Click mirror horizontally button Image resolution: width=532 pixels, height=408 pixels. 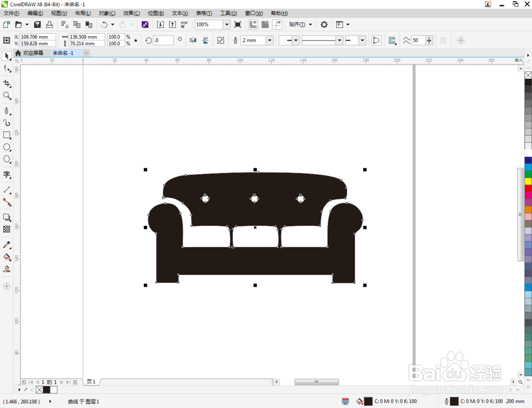193,40
